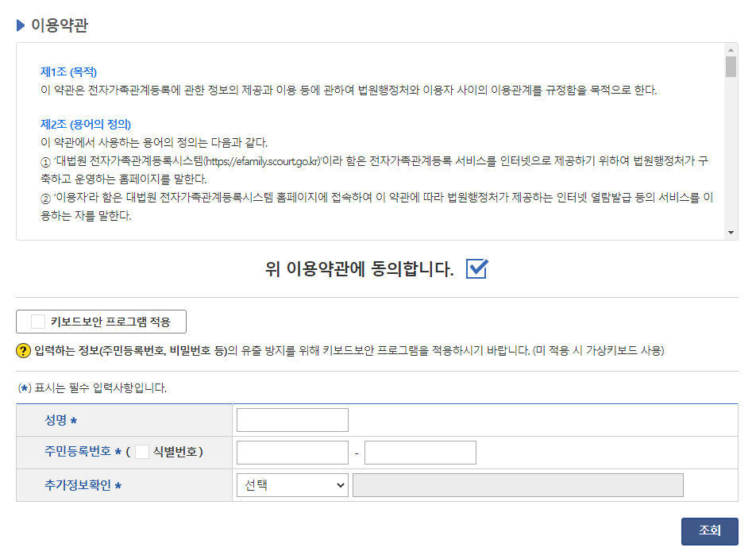
Task: Click the 조회 button
Action: point(709,531)
